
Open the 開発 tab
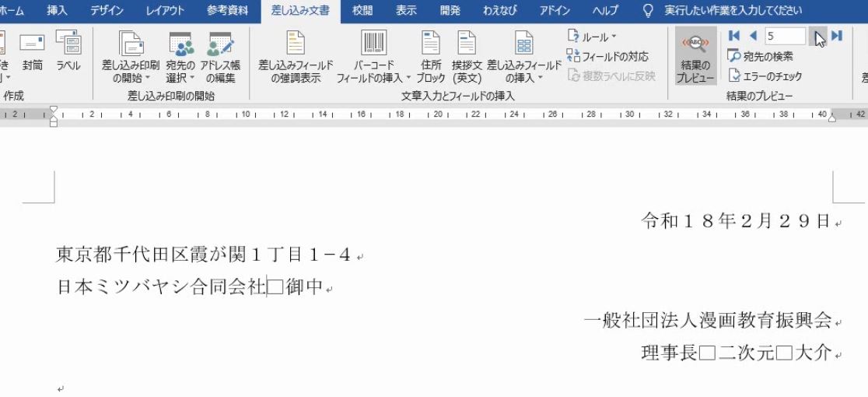tap(450, 11)
